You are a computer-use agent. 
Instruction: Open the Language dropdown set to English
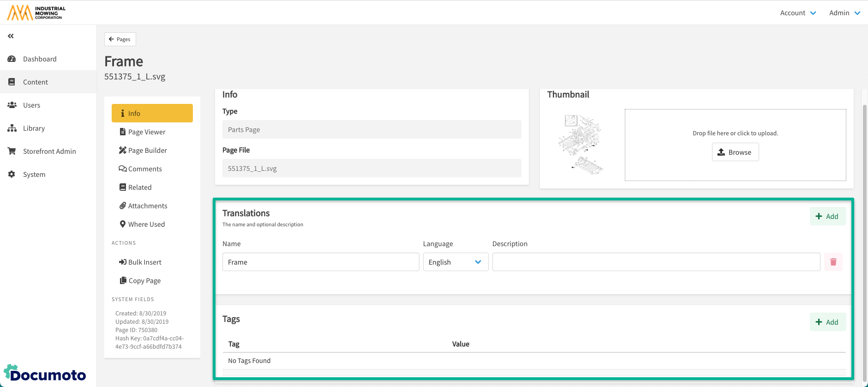click(455, 262)
